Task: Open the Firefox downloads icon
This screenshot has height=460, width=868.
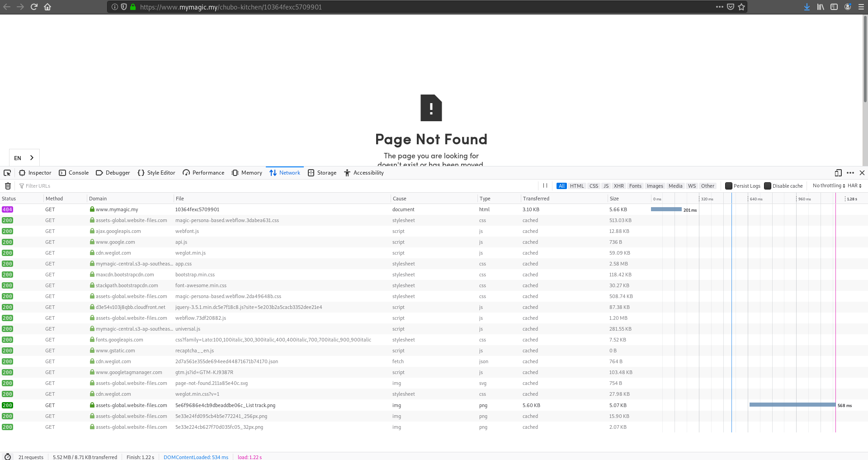Action: [x=807, y=7]
